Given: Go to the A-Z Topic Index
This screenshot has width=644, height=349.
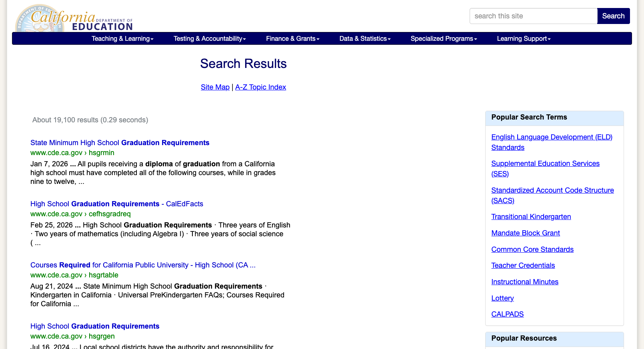Looking at the screenshot, I should (x=260, y=87).
